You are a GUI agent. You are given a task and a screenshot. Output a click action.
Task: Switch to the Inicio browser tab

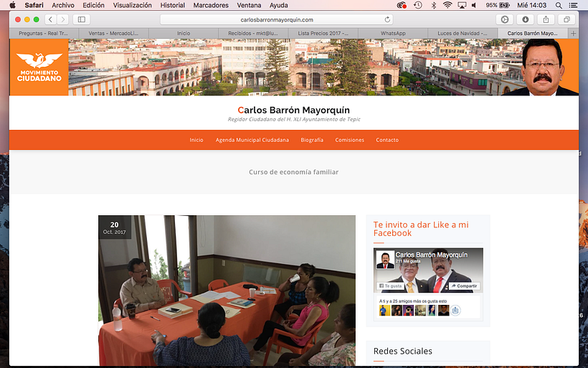pos(184,34)
